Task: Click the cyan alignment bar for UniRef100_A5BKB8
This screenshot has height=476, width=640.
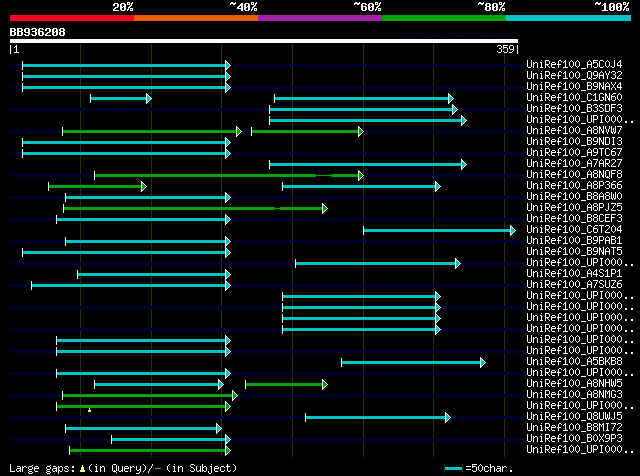Action: click(413, 363)
